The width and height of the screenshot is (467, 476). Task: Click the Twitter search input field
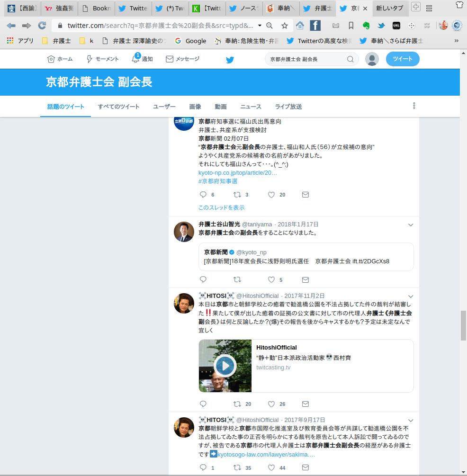[x=307, y=59]
